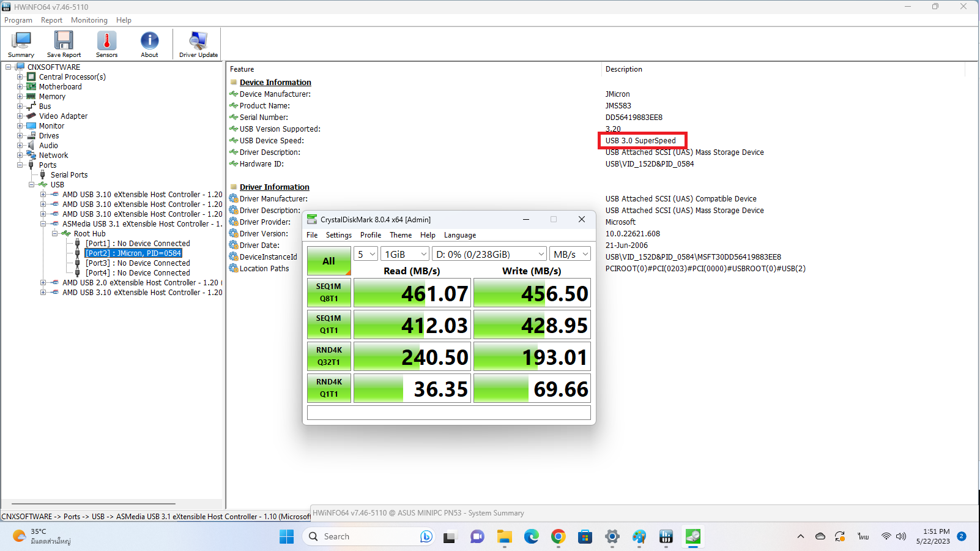
Task: Open the test count dropdown showing 5
Action: click(366, 254)
